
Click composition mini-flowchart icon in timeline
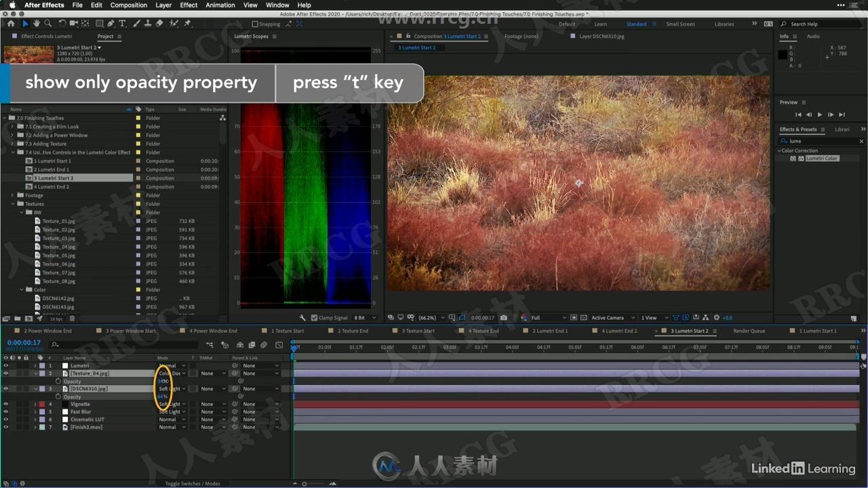click(x=210, y=345)
